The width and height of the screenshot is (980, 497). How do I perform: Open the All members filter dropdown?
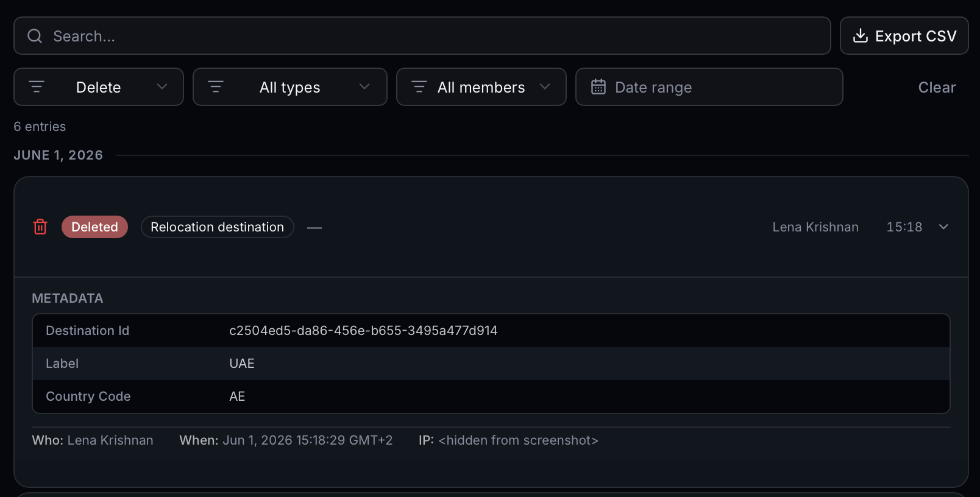481,87
